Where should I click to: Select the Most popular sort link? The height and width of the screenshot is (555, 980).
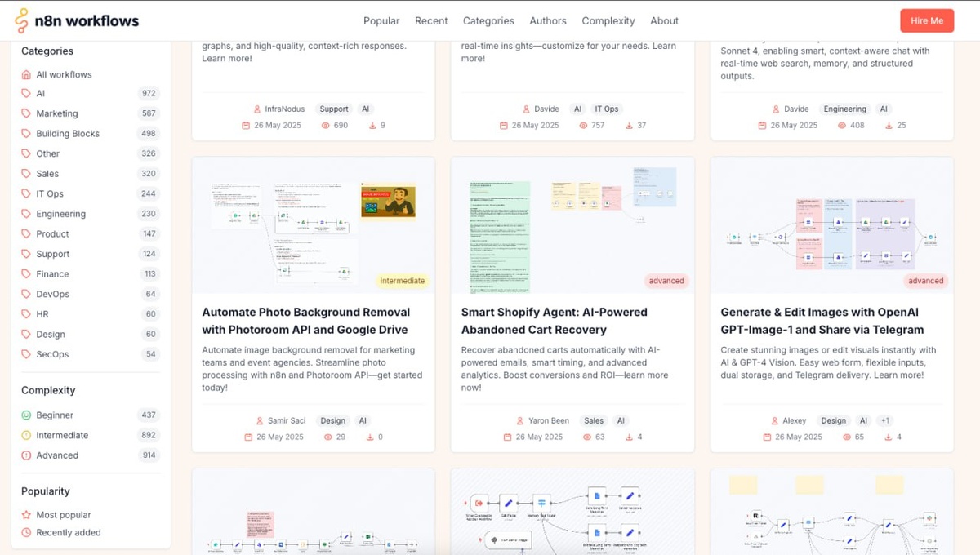[64, 515]
